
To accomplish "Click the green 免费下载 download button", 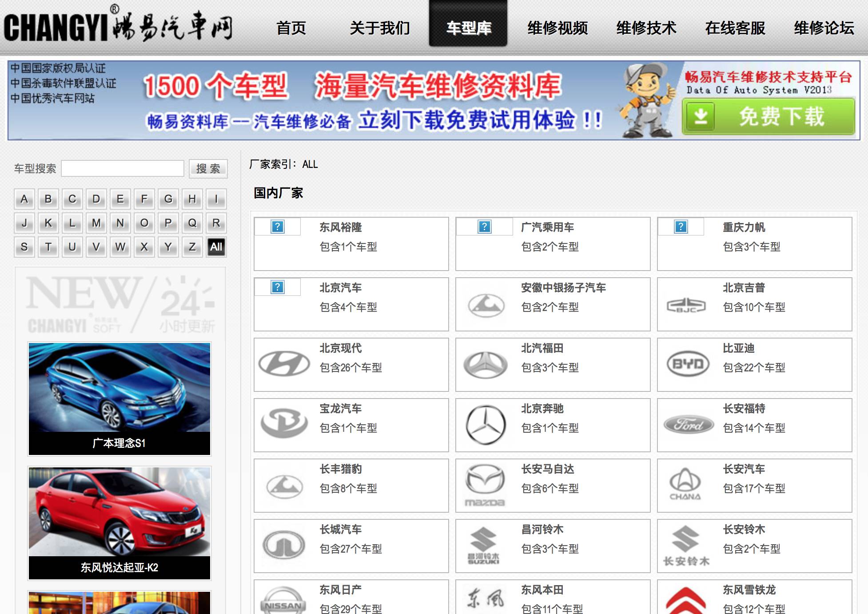I will click(768, 116).
